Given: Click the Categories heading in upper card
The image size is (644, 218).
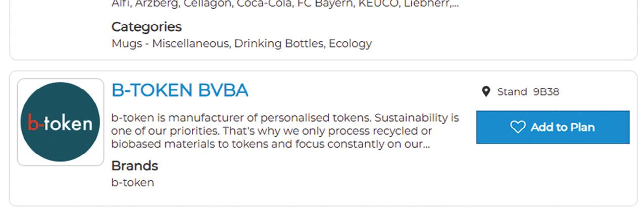Looking at the screenshot, I should pyautogui.click(x=146, y=27).
